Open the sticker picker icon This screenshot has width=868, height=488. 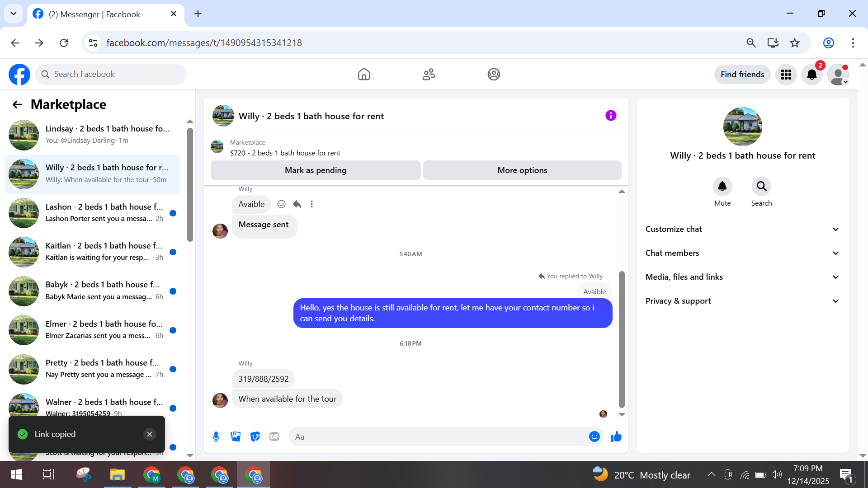tap(255, 436)
